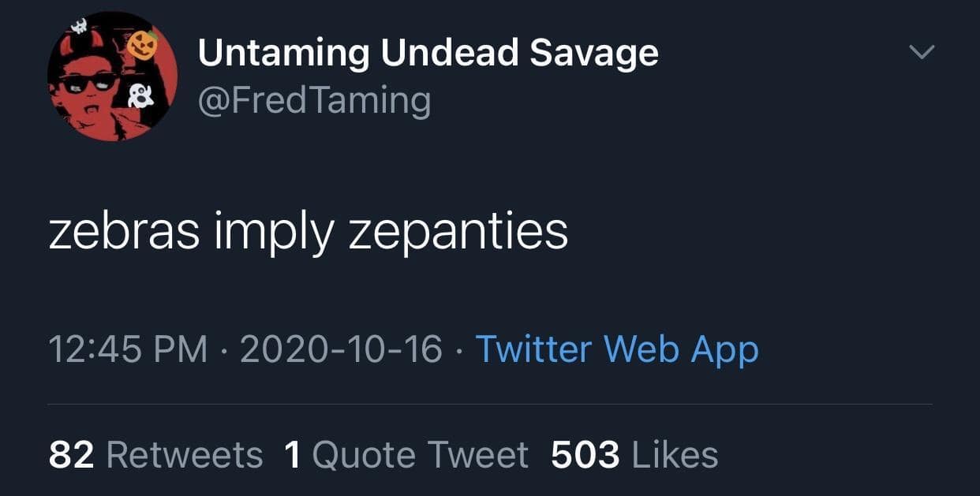This screenshot has height=496, width=980.
Task: Click the Retweets label
Action: coord(184,455)
